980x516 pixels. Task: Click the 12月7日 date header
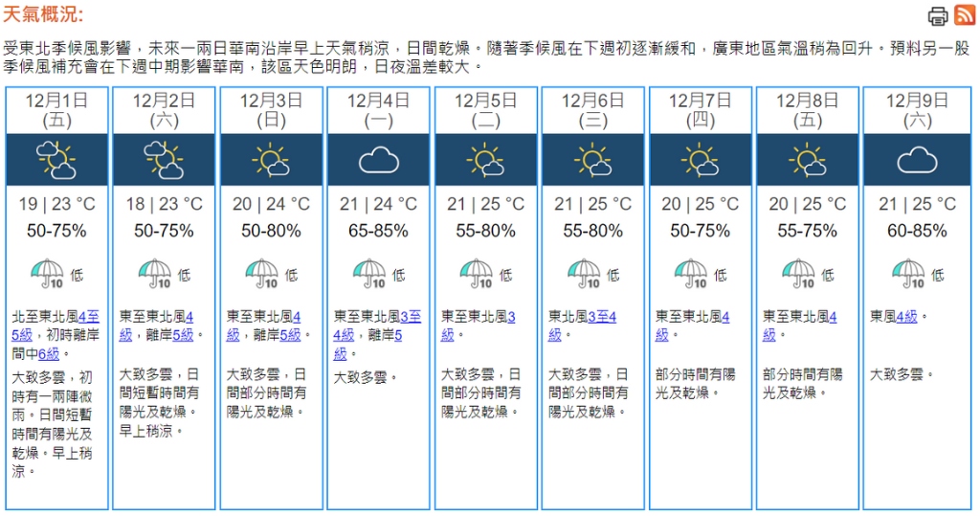701,101
